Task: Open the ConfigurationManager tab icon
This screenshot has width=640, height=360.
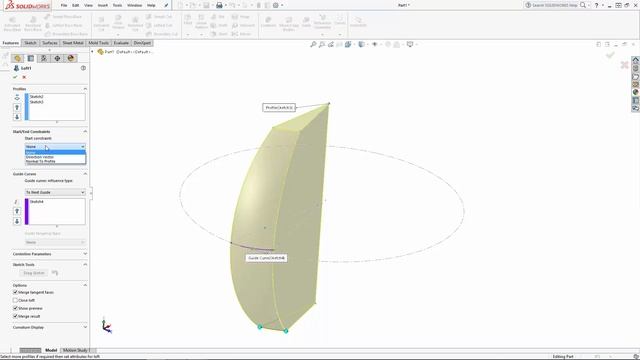Action: pos(44,58)
